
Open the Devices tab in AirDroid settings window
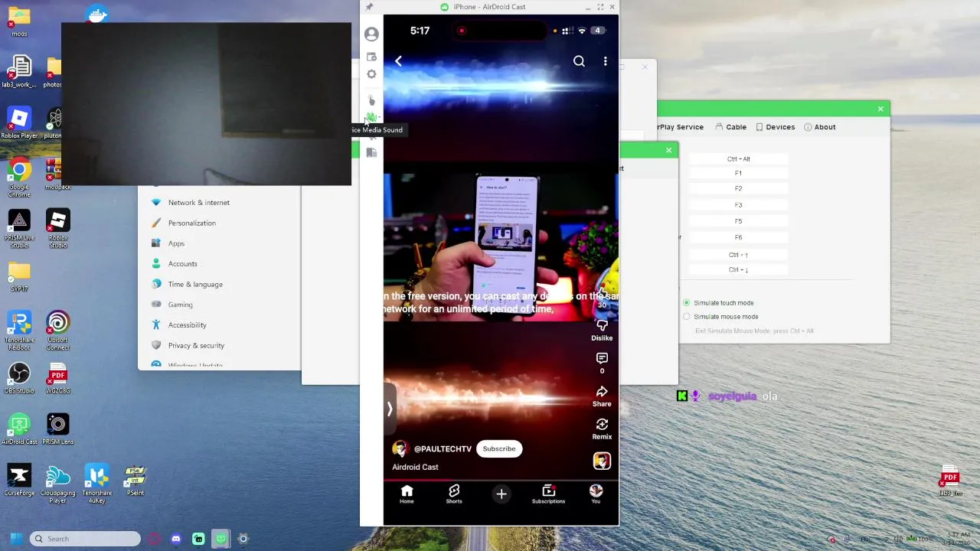tap(775, 127)
